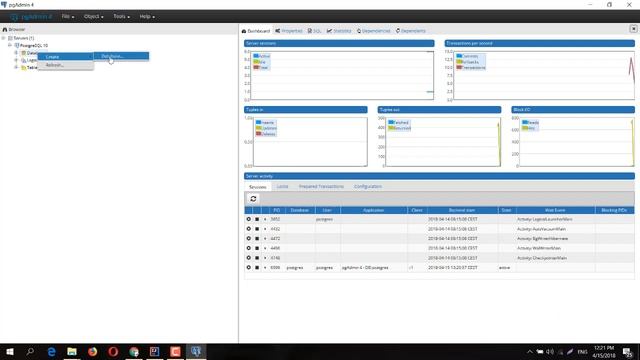This screenshot has height=360, width=640.
Task: Cancel query for session PID 4472
Action: 248,238
